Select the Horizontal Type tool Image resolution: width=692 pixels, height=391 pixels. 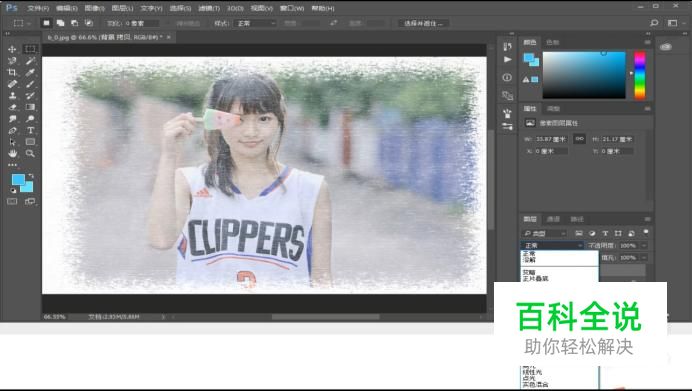(30, 130)
